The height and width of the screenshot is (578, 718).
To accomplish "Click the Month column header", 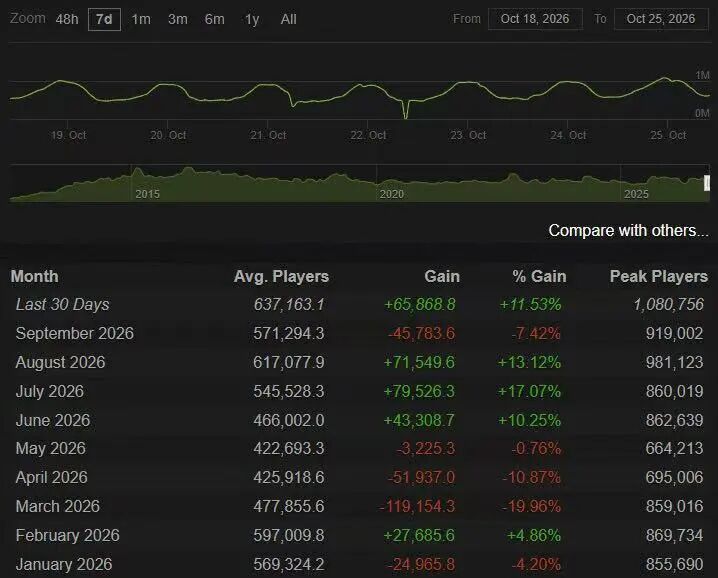I will pos(35,277).
